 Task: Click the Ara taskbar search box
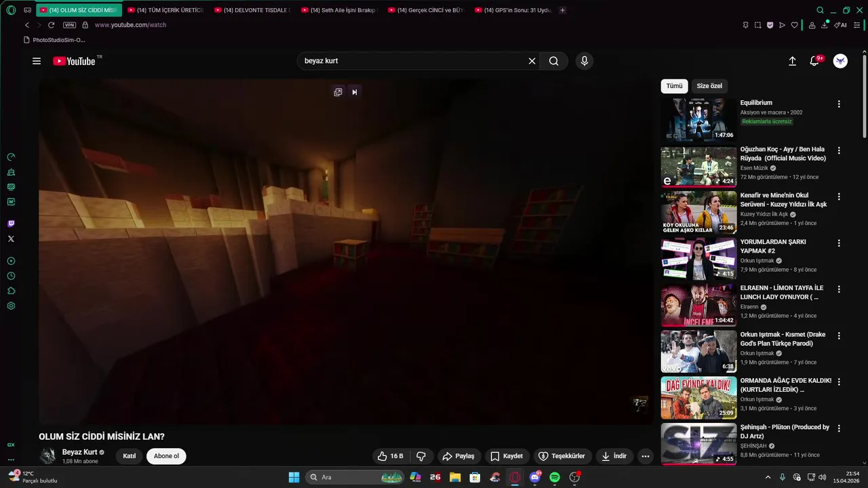point(356,477)
